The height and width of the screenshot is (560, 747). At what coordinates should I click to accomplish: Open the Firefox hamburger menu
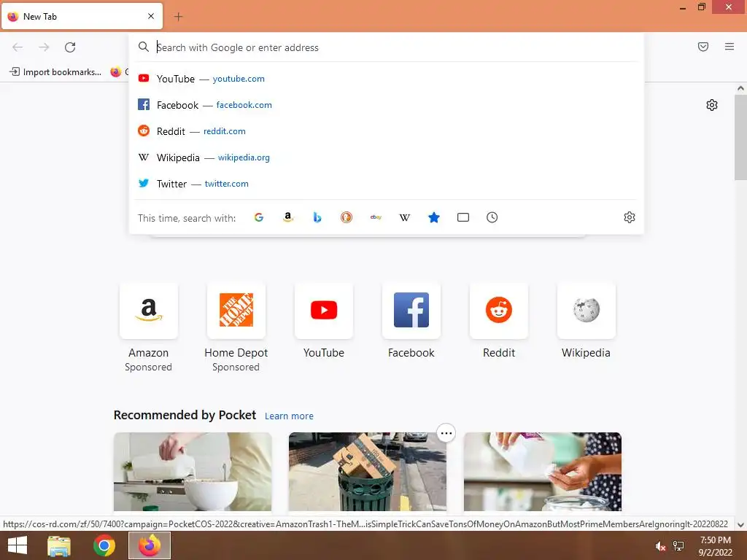click(729, 47)
